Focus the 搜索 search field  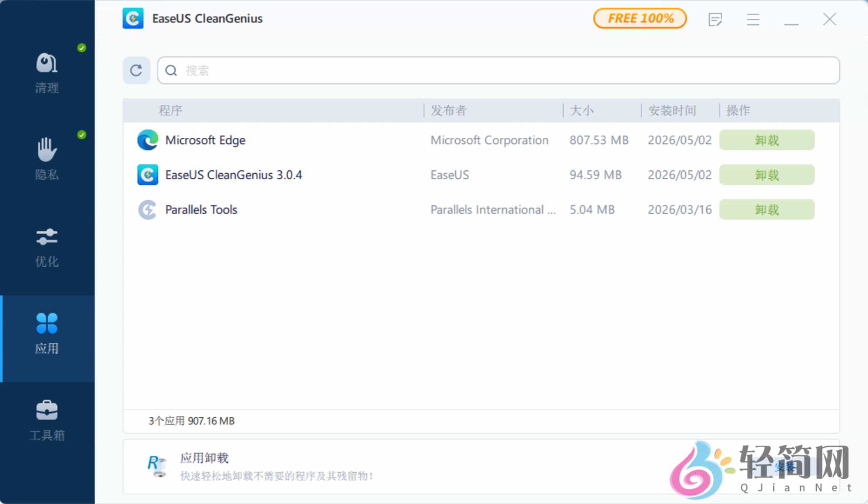point(498,70)
